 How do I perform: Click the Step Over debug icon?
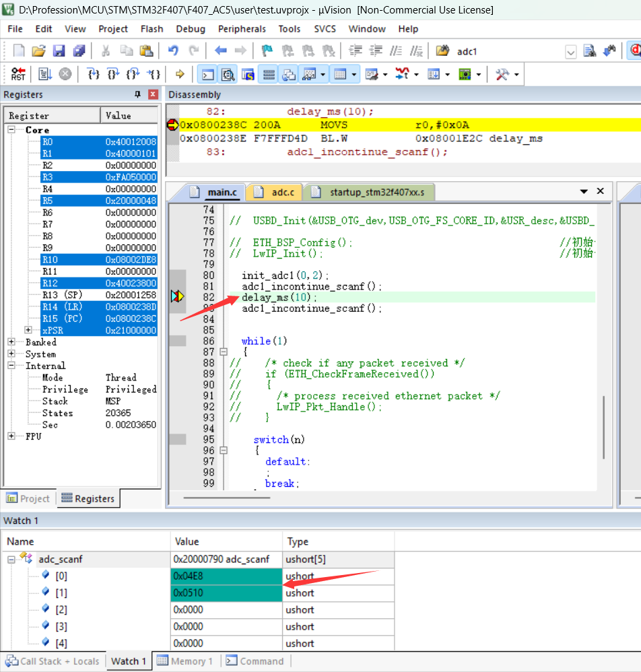[113, 74]
